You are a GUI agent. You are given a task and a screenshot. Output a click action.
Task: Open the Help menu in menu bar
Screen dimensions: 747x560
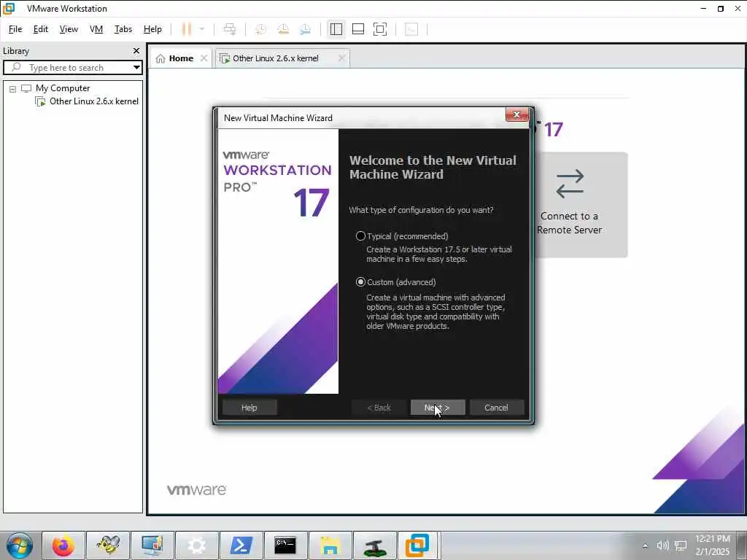pos(152,29)
